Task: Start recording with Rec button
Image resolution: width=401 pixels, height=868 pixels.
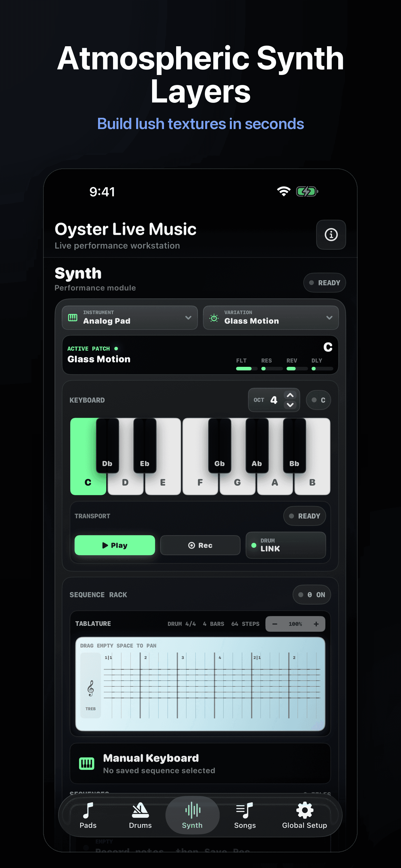Action: click(x=200, y=545)
